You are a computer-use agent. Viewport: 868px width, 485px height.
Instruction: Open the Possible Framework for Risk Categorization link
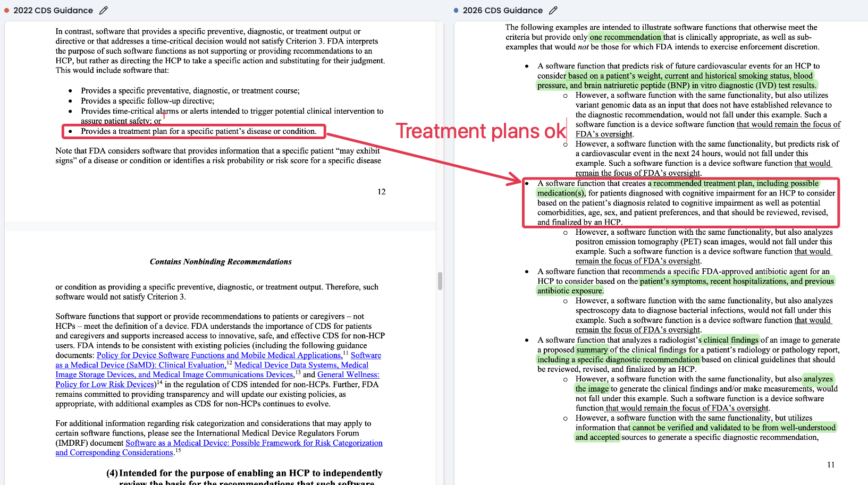pos(254,443)
